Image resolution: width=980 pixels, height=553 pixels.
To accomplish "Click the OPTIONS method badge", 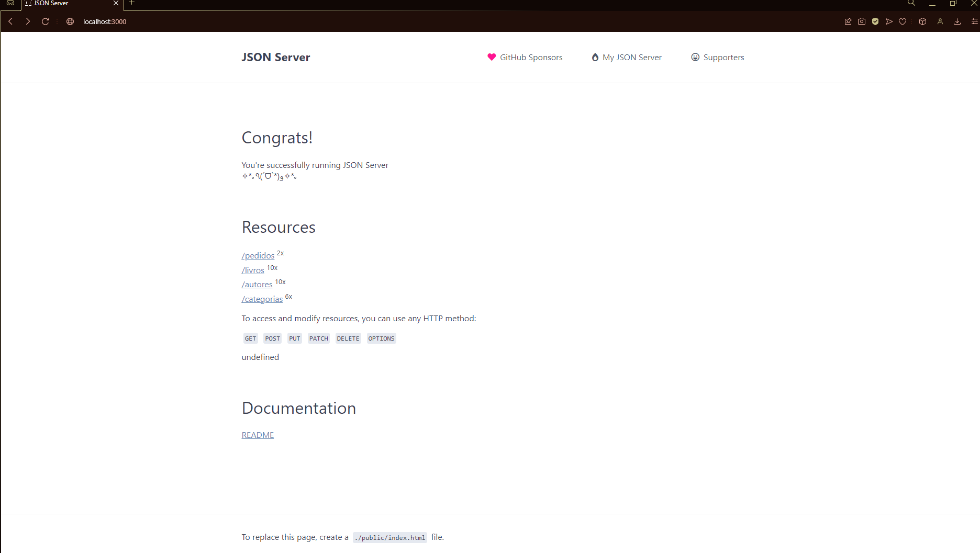I will 381,338.
